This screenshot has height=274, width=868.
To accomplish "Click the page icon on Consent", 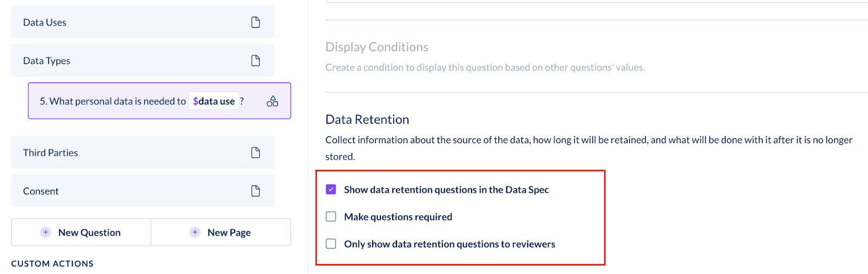I will (256, 191).
